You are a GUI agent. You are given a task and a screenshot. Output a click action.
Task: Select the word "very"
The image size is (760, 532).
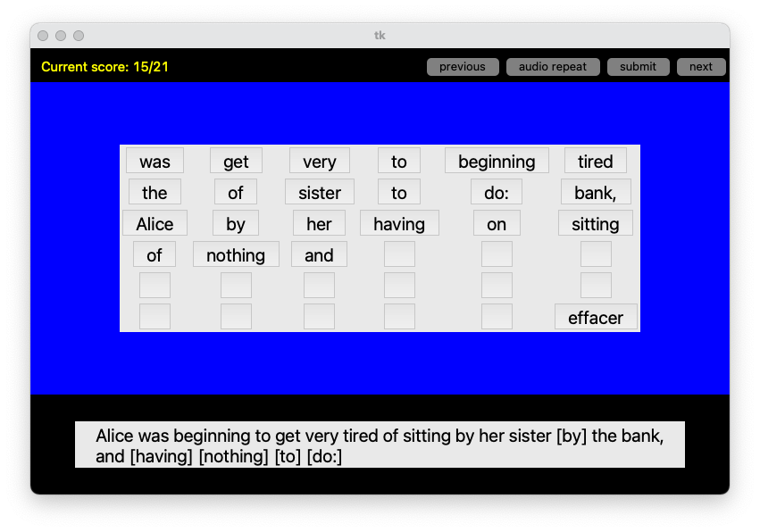pos(319,161)
